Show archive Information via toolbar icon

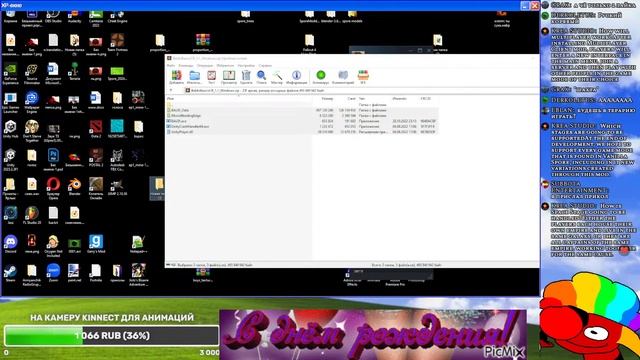(296, 77)
